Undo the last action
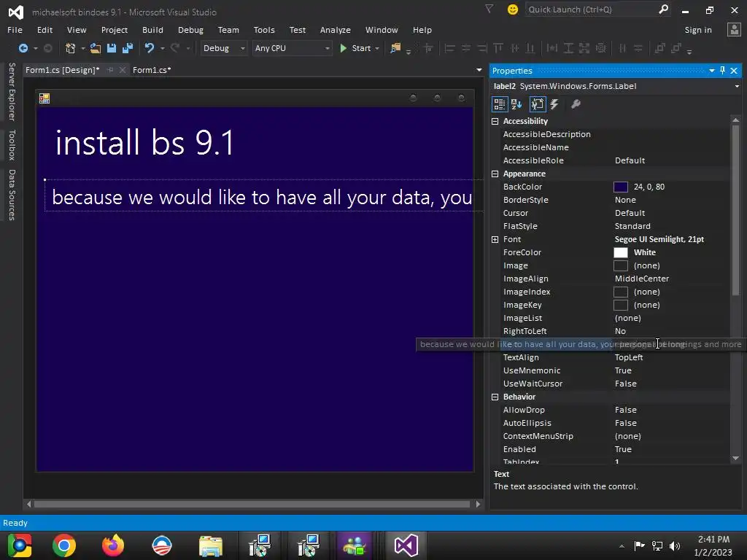Screen dimensions: 747x560 (x=150, y=48)
